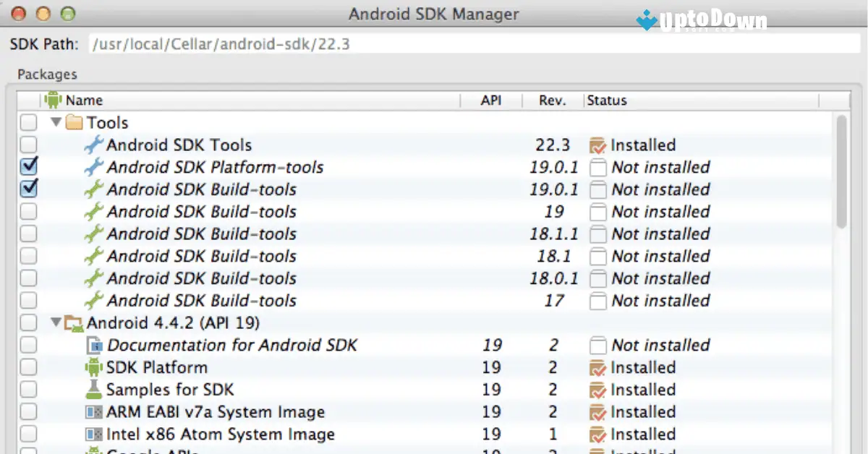Click the Tools folder icon
This screenshot has height=454, width=868.
pyautogui.click(x=75, y=122)
